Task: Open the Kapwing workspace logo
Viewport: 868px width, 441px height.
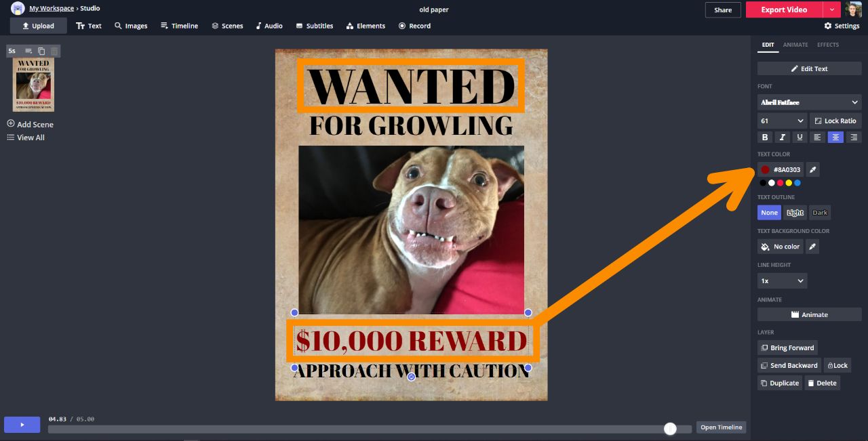Action: tap(18, 8)
